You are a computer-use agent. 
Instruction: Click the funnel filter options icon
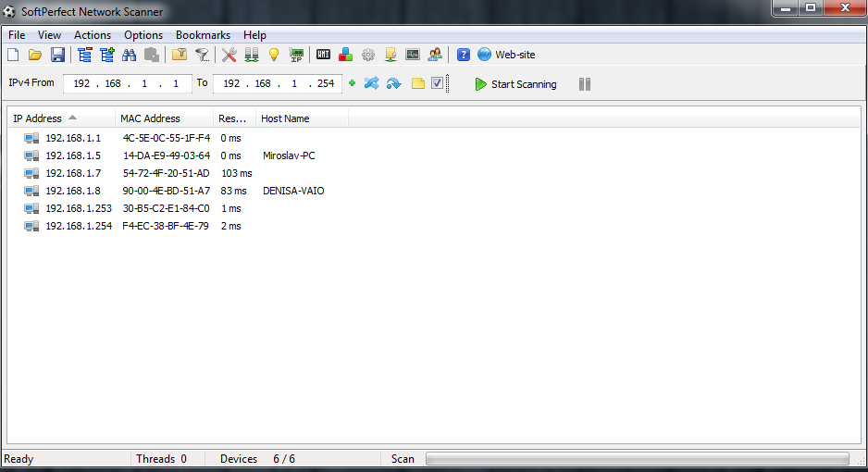[202, 55]
